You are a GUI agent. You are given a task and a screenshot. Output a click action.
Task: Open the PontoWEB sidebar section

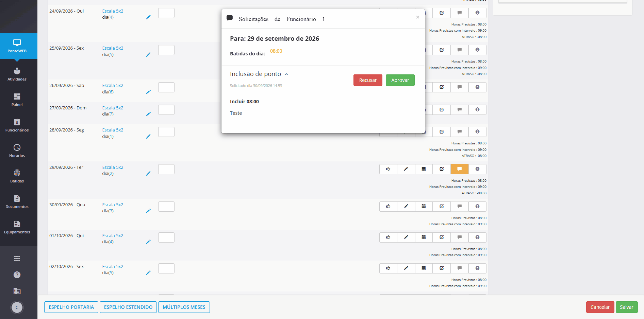[x=17, y=46]
